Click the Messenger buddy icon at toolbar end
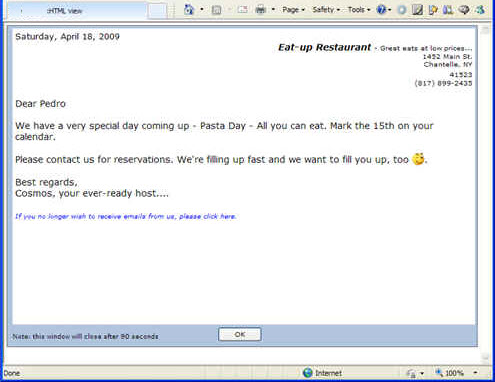The height and width of the screenshot is (382, 495). point(480,10)
